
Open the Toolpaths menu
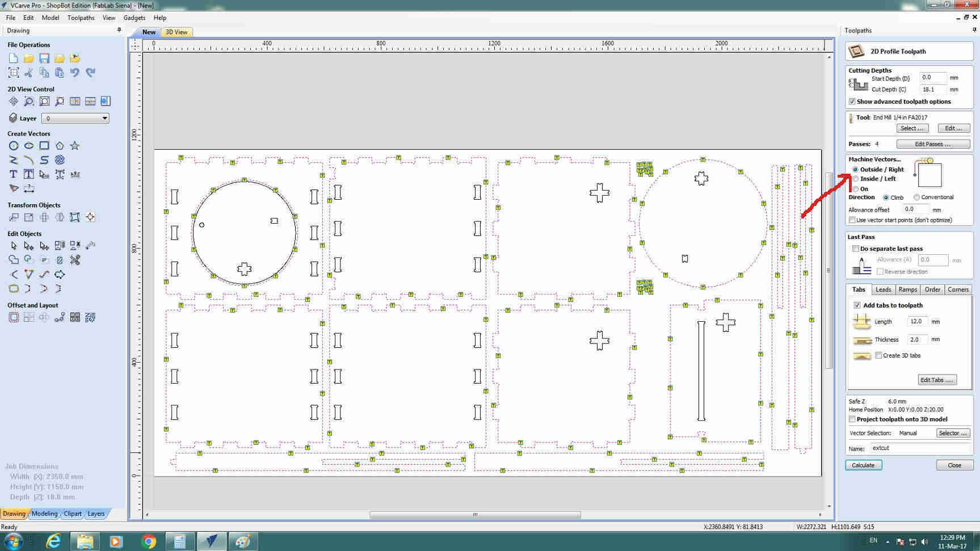81,18
